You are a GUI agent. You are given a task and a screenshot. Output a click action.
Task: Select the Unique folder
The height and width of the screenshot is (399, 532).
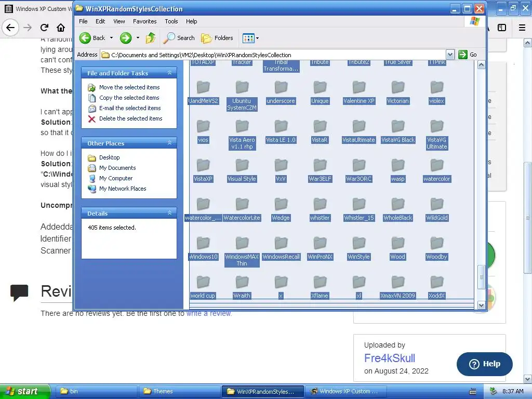320,92
